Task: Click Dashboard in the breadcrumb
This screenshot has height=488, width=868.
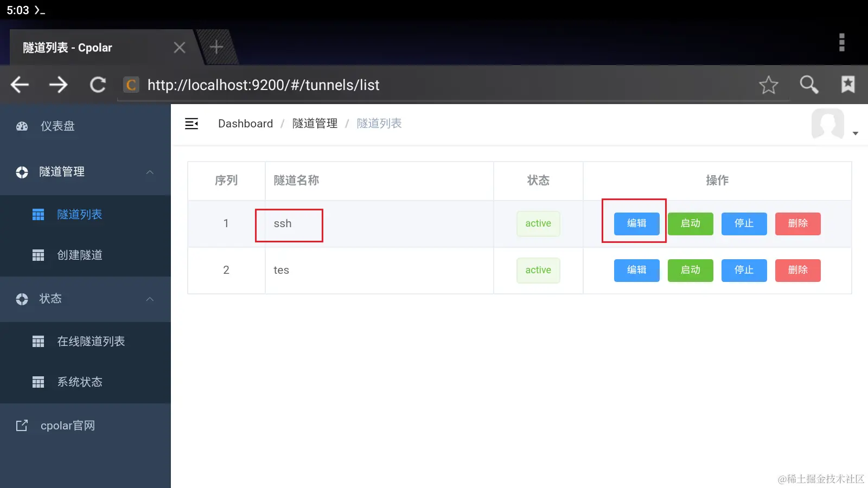Action: (x=245, y=124)
